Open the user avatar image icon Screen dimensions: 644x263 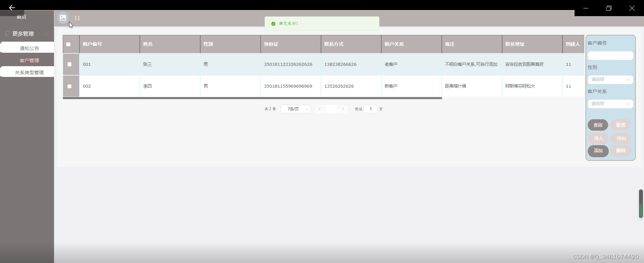point(63,18)
